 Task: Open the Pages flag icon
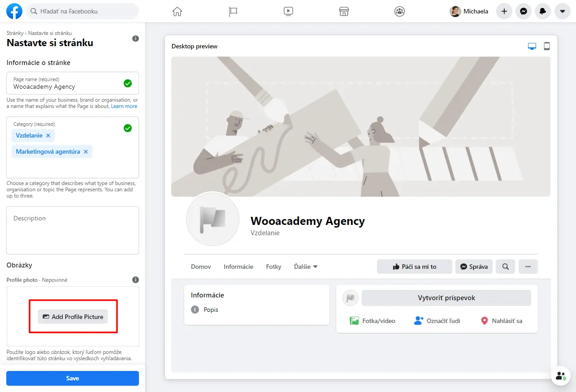(233, 11)
